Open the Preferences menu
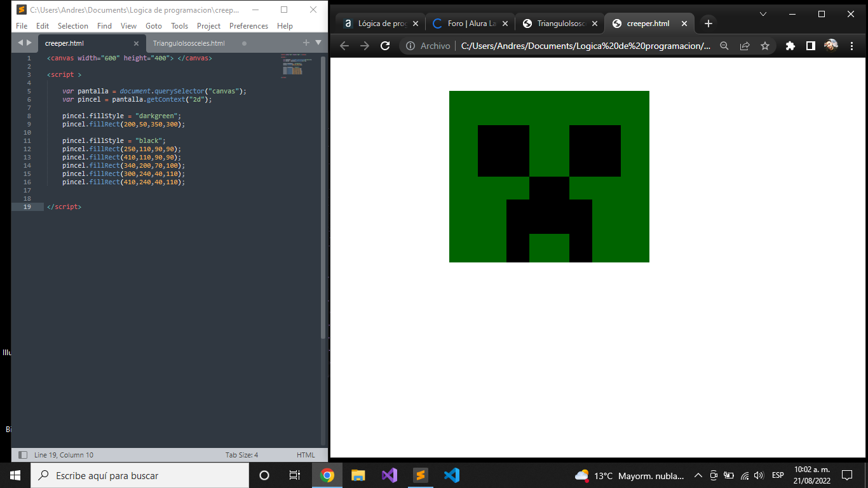This screenshot has height=488, width=868. [249, 26]
